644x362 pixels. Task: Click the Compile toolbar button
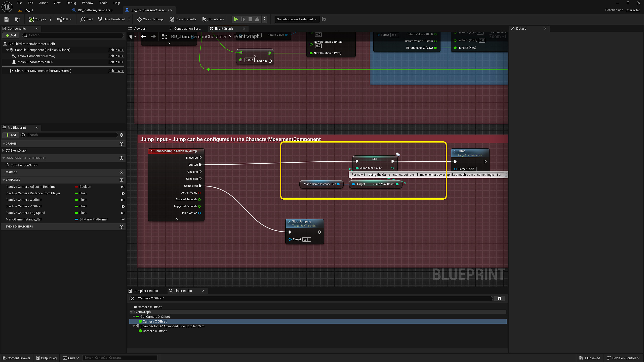(37, 19)
